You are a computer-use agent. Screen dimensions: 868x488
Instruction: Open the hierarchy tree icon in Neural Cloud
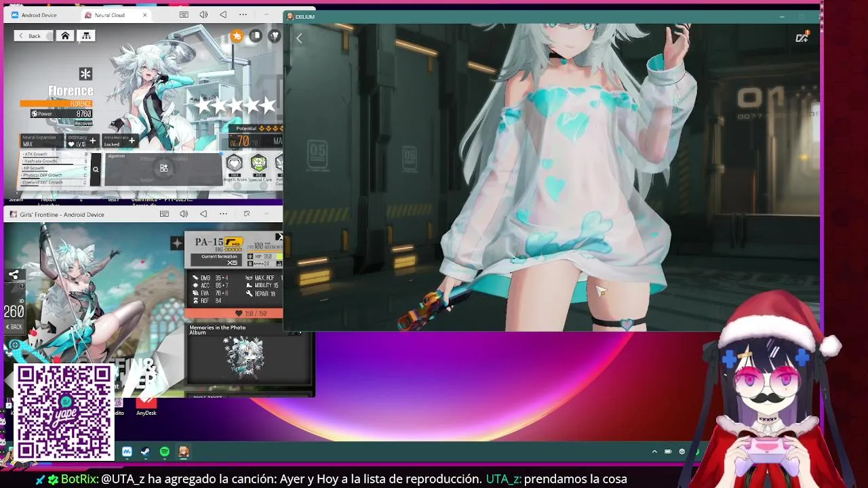[86, 36]
